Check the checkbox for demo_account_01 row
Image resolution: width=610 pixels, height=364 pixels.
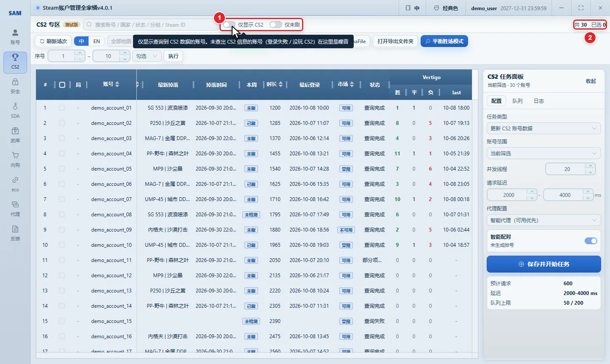pos(62,108)
